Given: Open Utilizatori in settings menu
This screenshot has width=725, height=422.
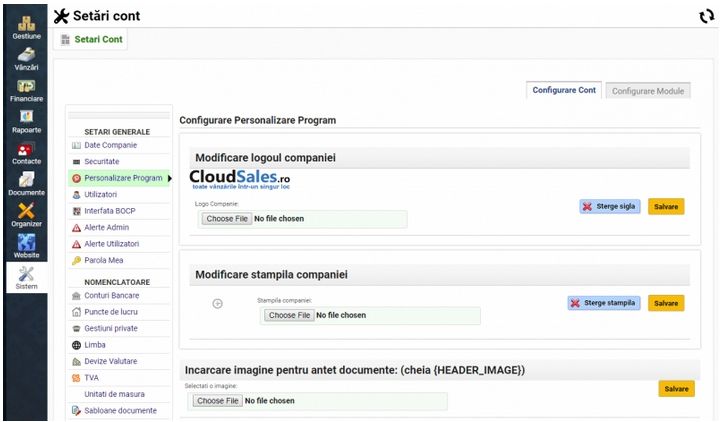Looking at the screenshot, I should point(100,195).
